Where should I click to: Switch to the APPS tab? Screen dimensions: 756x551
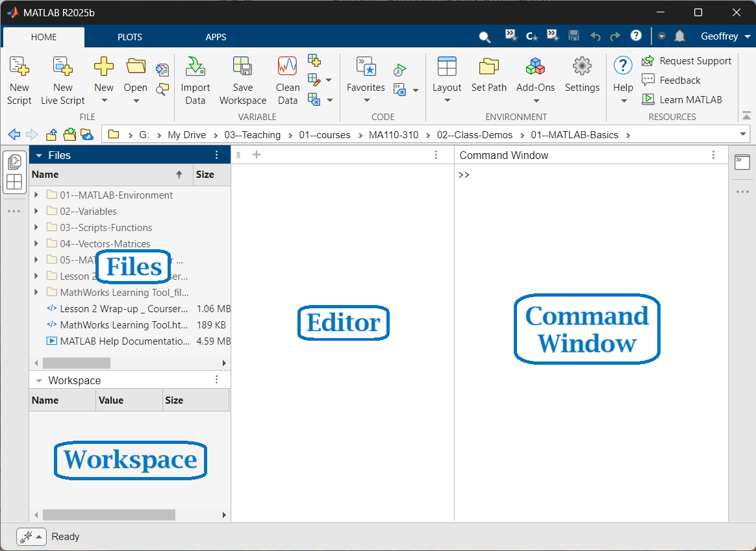[216, 37]
